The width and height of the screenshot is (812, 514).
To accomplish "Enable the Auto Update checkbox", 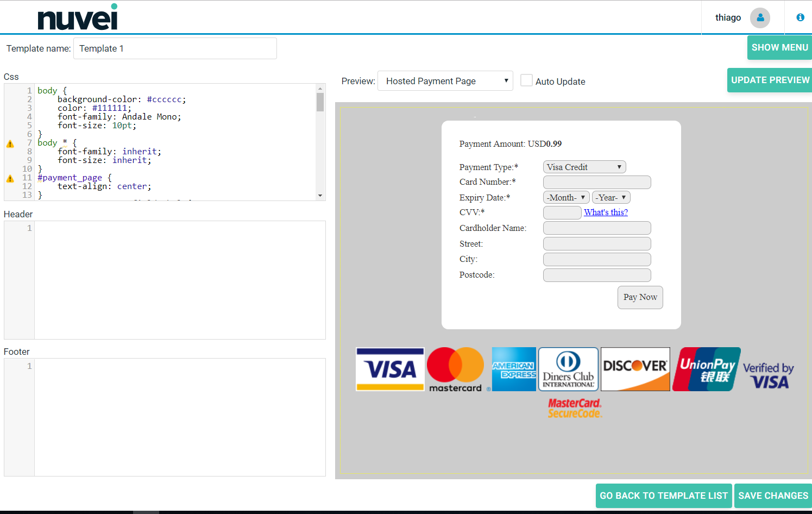I will point(526,80).
